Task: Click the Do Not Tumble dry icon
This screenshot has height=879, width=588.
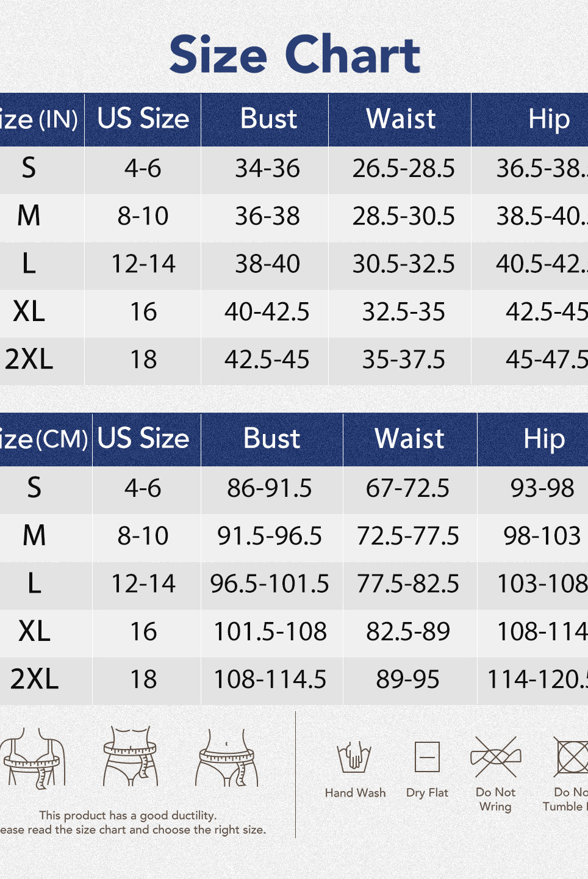Action: [572, 758]
